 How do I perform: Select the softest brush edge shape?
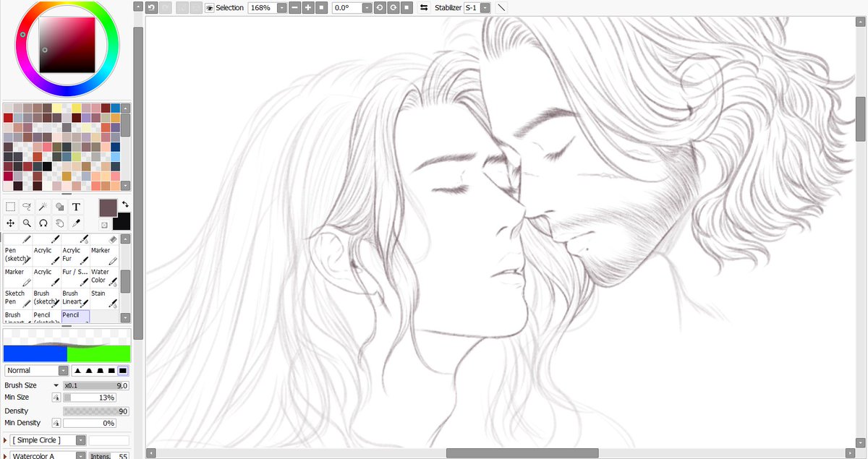pyautogui.click(x=77, y=370)
